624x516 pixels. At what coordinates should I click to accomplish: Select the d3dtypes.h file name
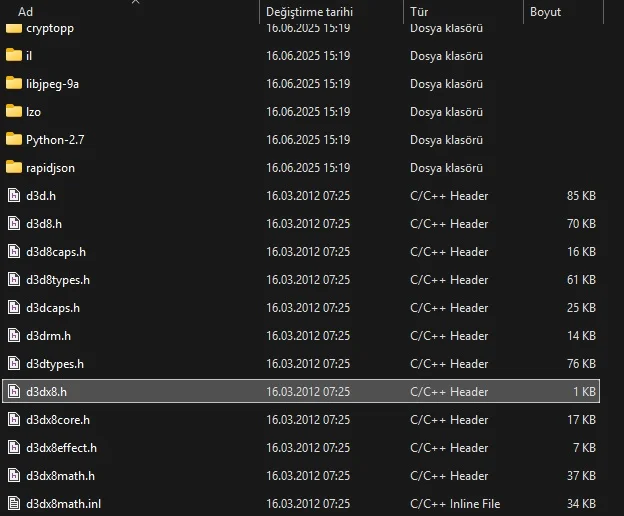point(55,364)
